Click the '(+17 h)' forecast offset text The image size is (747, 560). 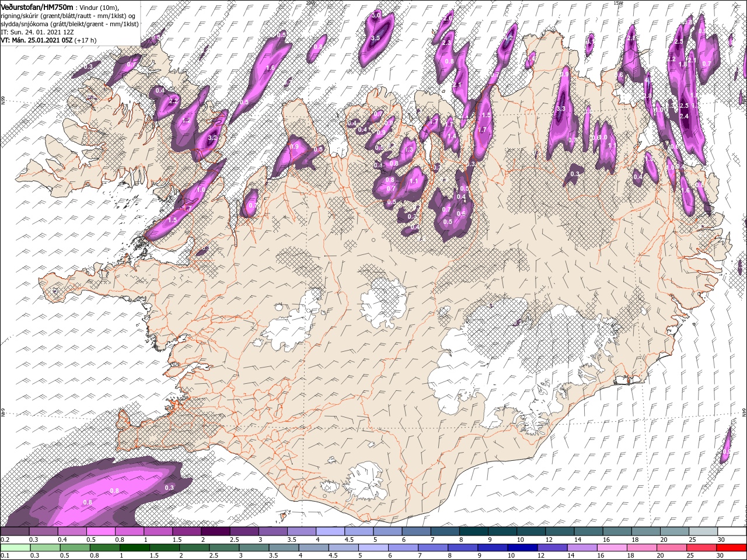pyautogui.click(x=85, y=40)
